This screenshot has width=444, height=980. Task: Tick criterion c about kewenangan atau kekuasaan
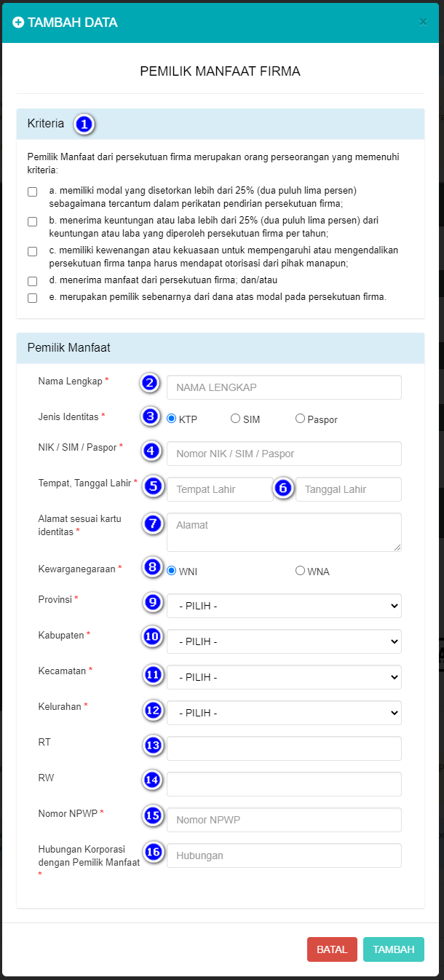point(32,252)
